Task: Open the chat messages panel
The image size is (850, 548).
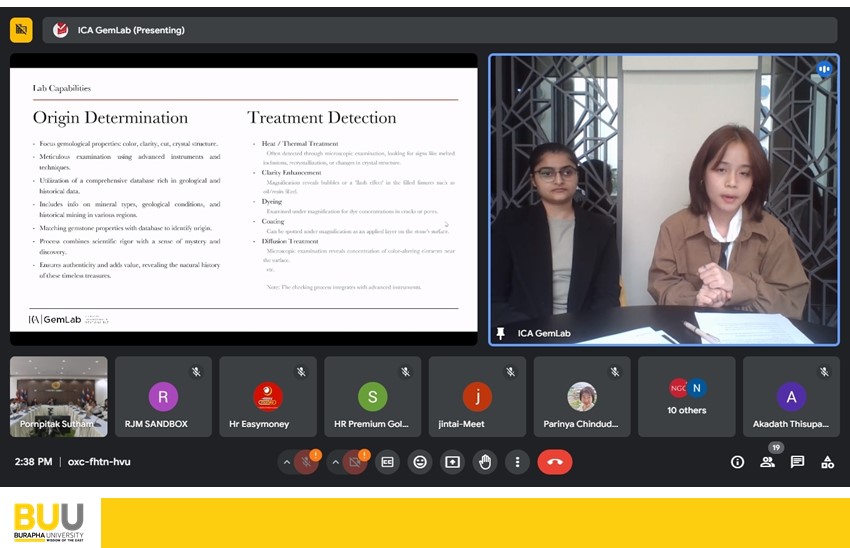Action: pyautogui.click(x=798, y=462)
